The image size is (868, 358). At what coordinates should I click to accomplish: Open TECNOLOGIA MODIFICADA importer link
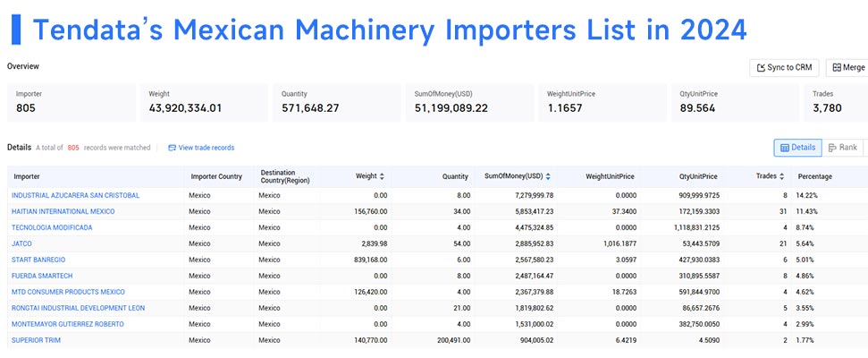(52, 227)
